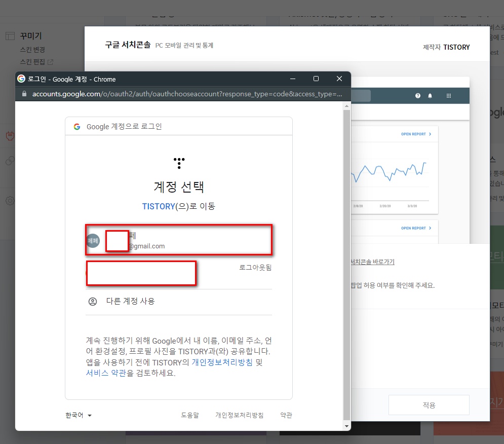Click the 꾸미기 section in the Tistory sidebar
The image size is (504, 444).
(x=31, y=36)
